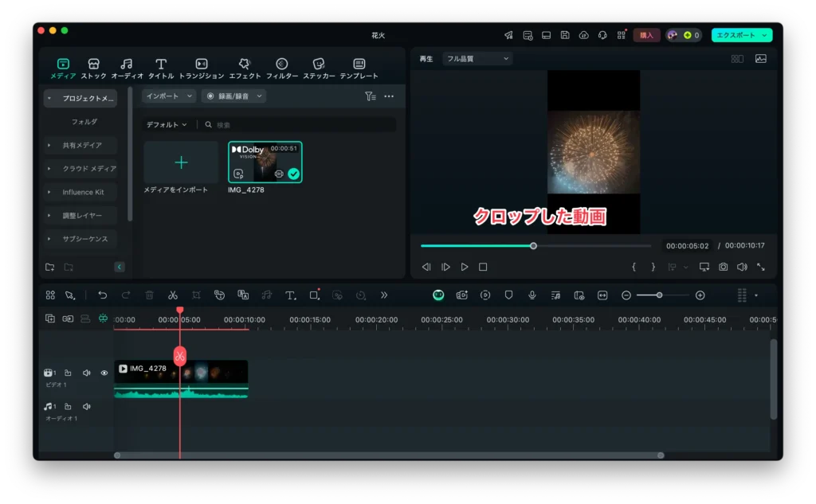Click the voiceover microphone icon

[532, 295]
